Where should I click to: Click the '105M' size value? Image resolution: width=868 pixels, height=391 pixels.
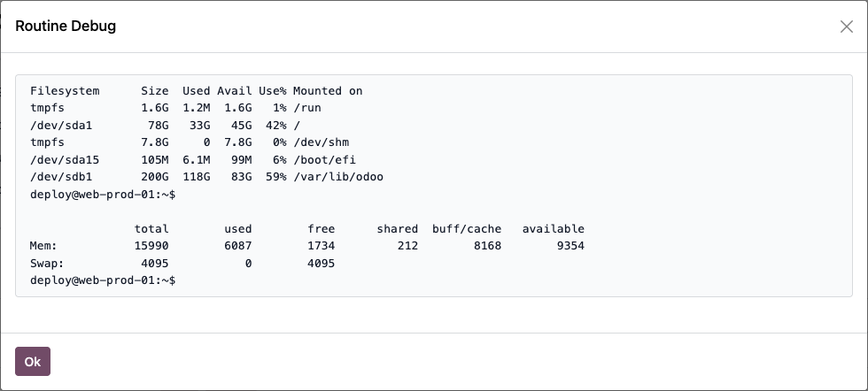[x=155, y=160]
